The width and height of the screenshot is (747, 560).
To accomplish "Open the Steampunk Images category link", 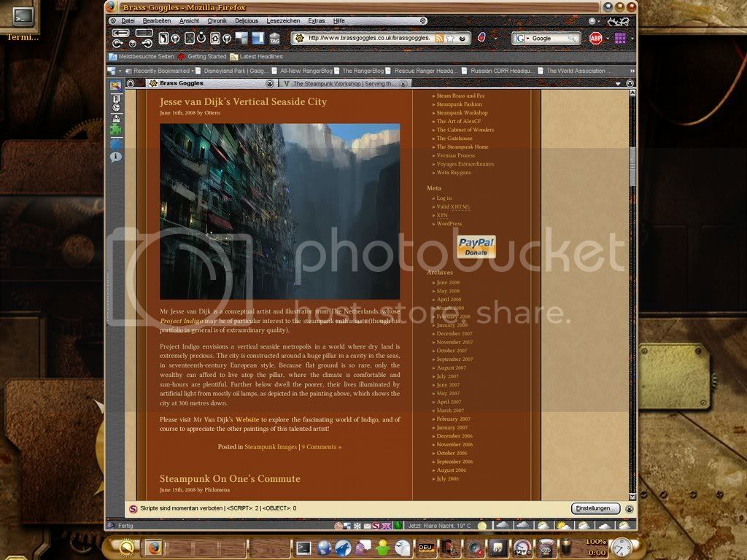I will coord(271,447).
